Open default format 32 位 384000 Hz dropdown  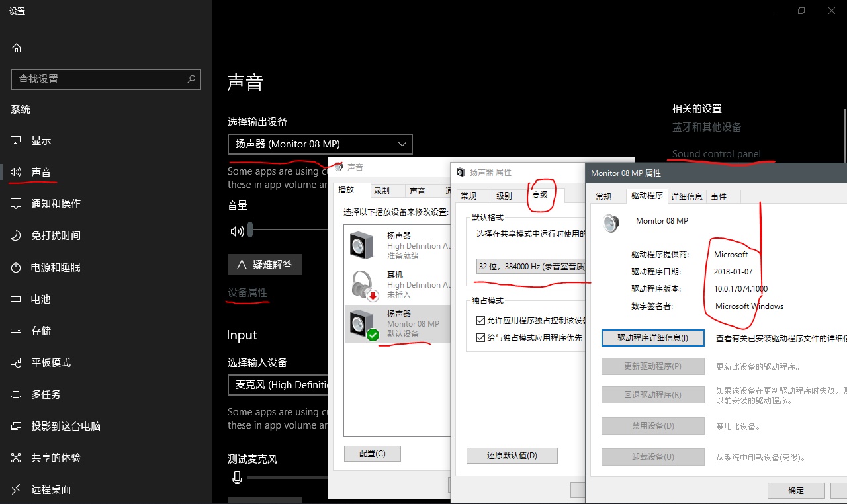pos(531,267)
